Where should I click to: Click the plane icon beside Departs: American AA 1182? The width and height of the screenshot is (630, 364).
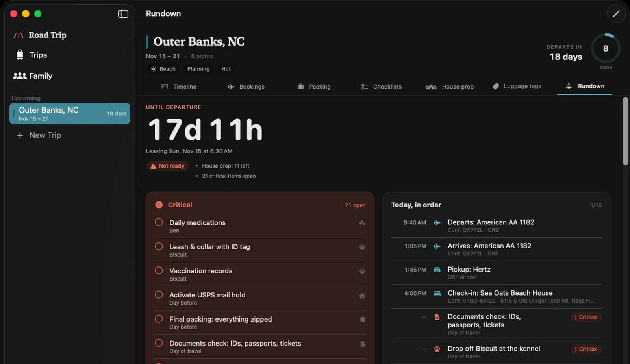tap(437, 223)
